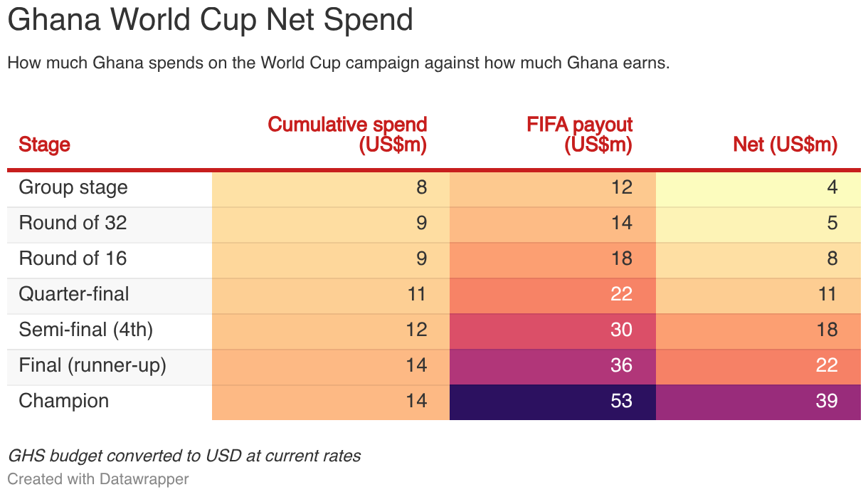The image size is (868, 497).
Task: Select the GHS budget conversion footnote
Action: [x=184, y=456]
